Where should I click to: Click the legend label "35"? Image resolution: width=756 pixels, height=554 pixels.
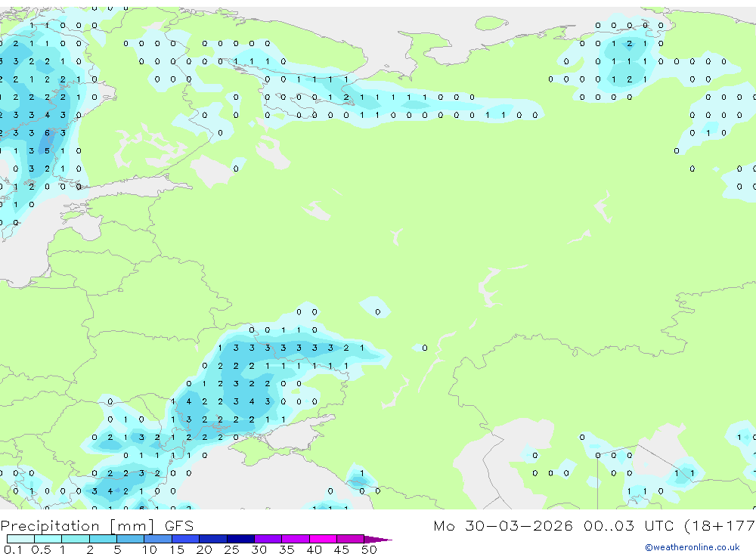pos(287,549)
